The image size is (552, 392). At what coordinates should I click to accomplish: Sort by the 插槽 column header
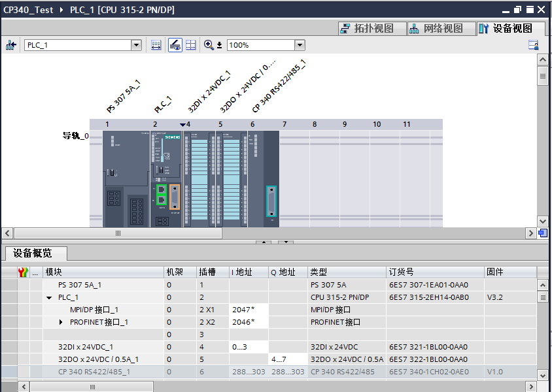(x=213, y=272)
